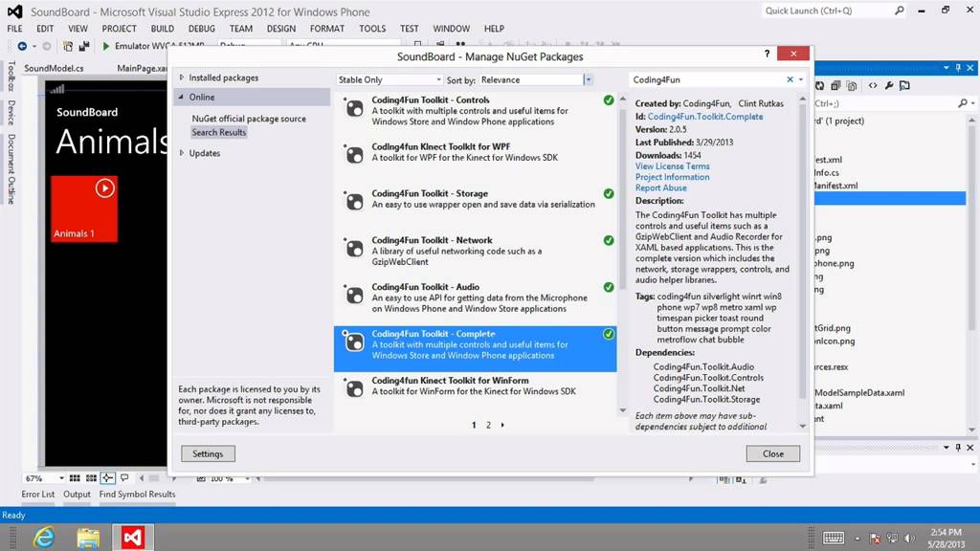Open the TOOLS menu
Viewport: 980px width, 551px height.
pyautogui.click(x=372, y=29)
